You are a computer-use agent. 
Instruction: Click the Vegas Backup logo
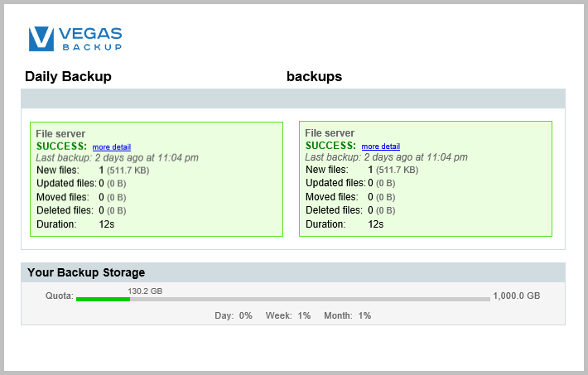coord(75,38)
